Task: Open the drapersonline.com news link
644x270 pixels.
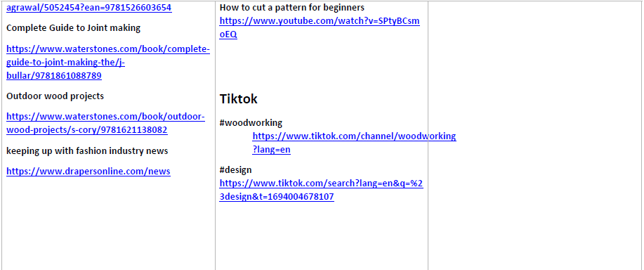Action: pos(88,172)
